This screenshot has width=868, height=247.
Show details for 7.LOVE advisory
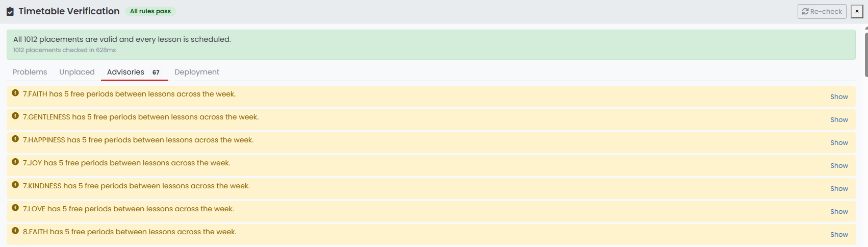(839, 211)
